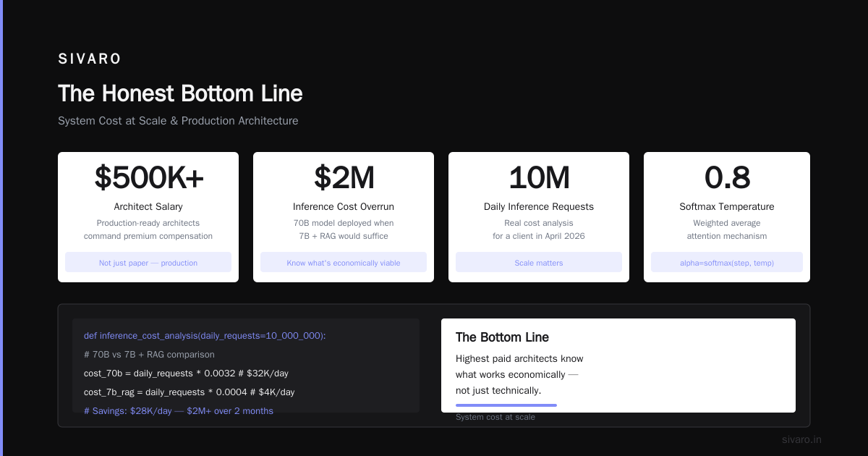Click the $2M figure
868x456 pixels.
coord(344,178)
